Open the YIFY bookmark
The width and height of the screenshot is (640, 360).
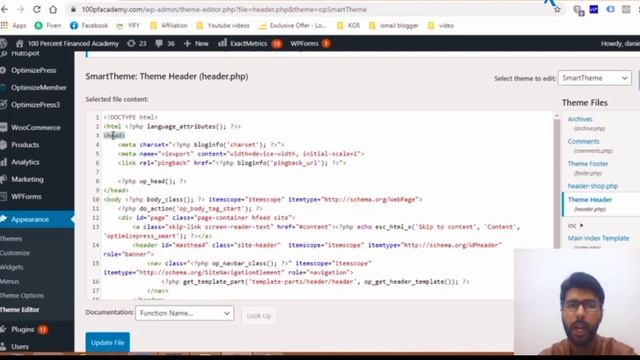click(128, 25)
